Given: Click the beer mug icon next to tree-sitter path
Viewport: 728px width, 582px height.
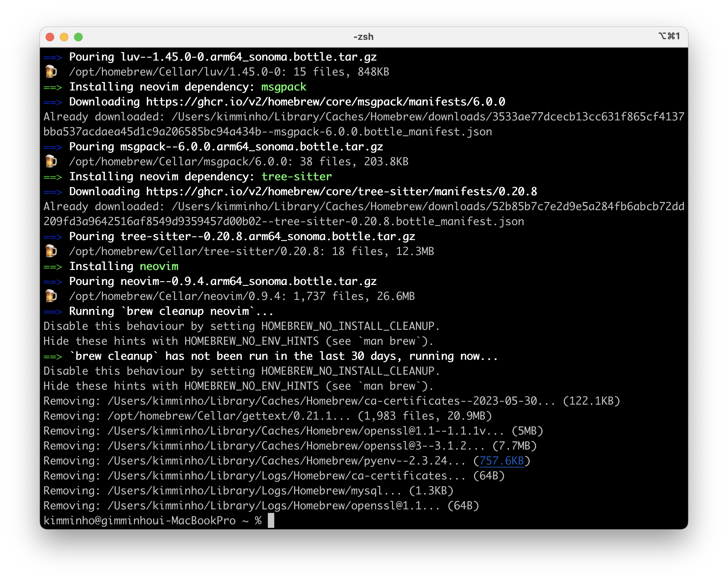Looking at the screenshot, I should (51, 251).
